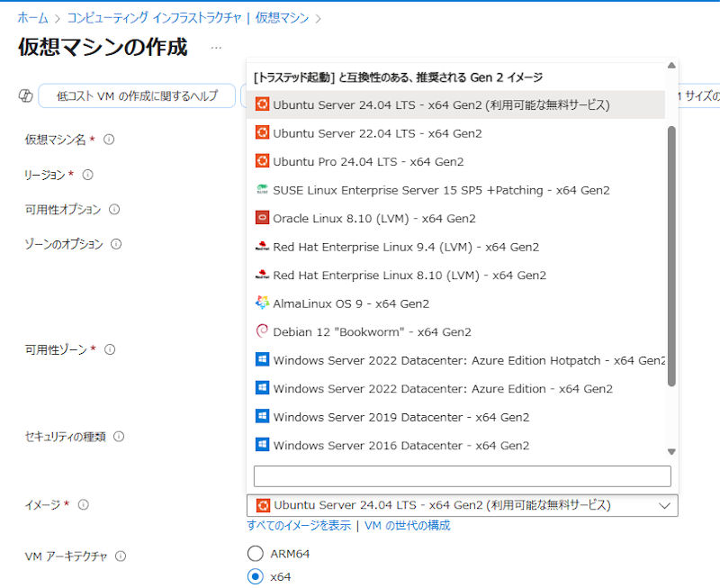Select Red Hat Enterprise Linux 9.4 option
Screen dimensions: 720x588
[x=406, y=247]
